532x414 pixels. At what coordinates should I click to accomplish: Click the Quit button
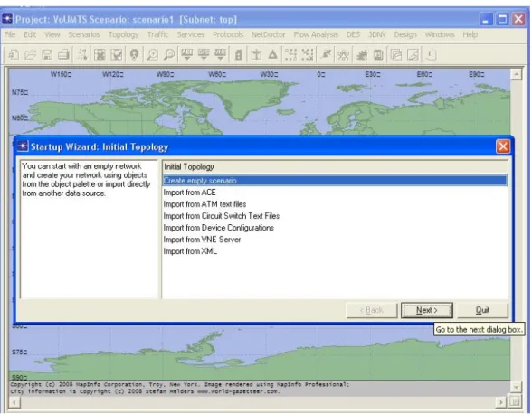[x=482, y=310]
